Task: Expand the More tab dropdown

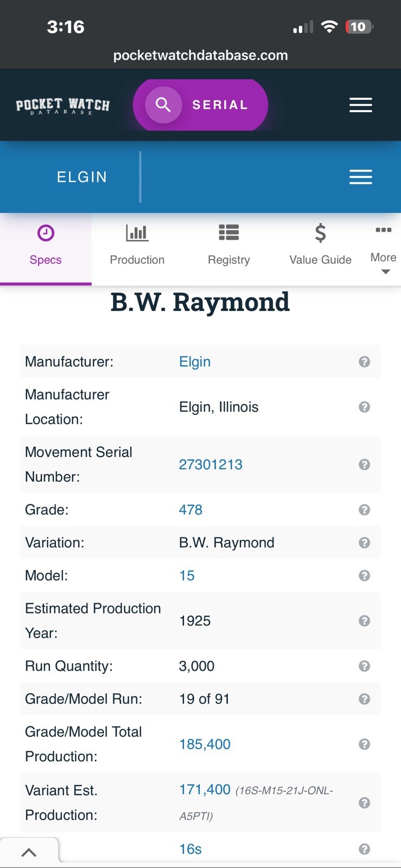Action: coord(384,248)
